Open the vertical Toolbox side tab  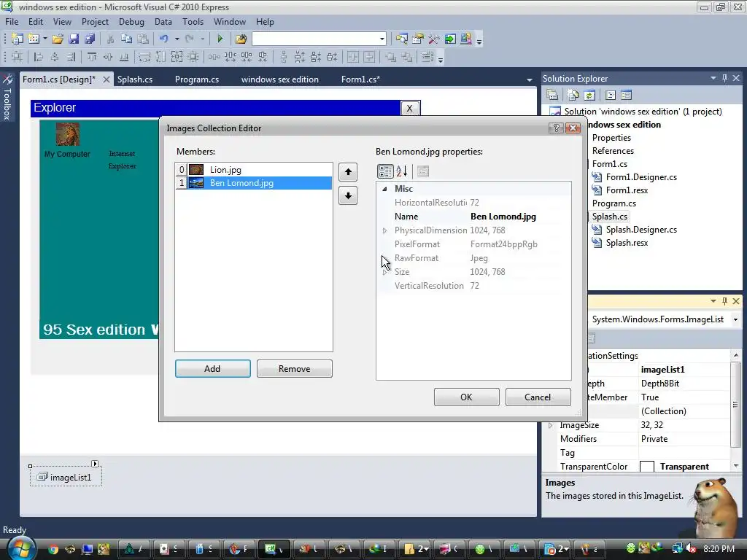pos(7,97)
